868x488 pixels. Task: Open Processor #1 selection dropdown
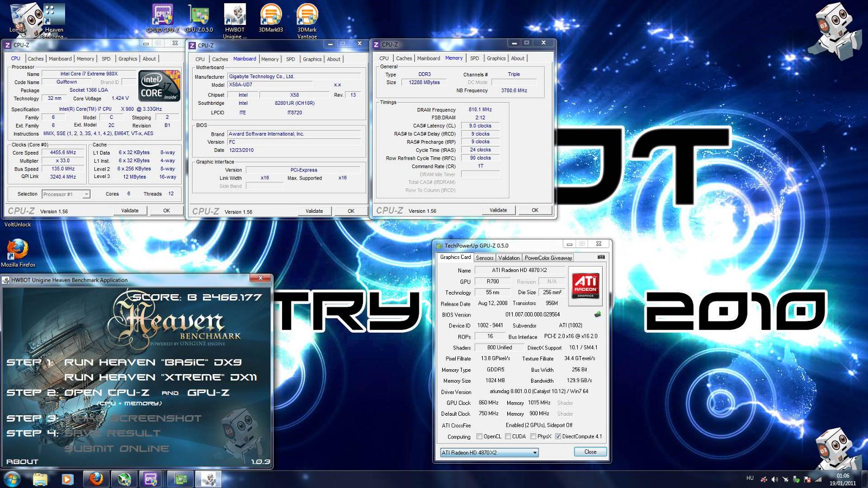[x=66, y=194]
